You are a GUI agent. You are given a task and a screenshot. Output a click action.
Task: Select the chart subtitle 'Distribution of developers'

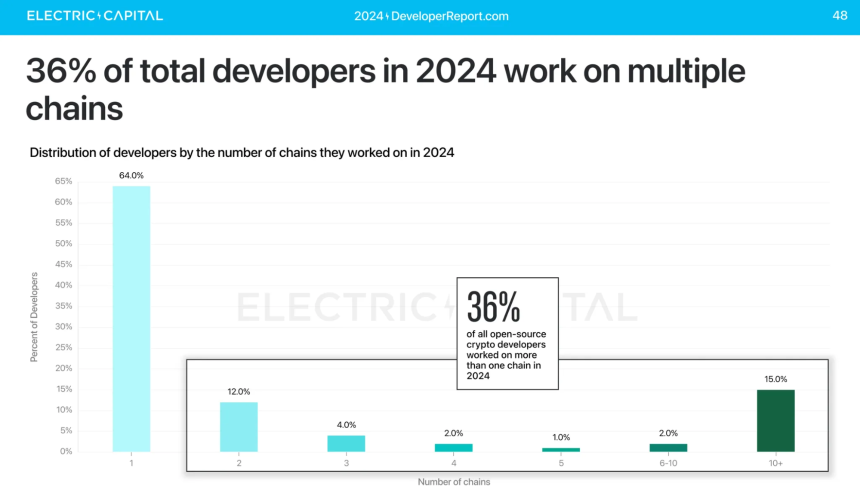pos(242,153)
